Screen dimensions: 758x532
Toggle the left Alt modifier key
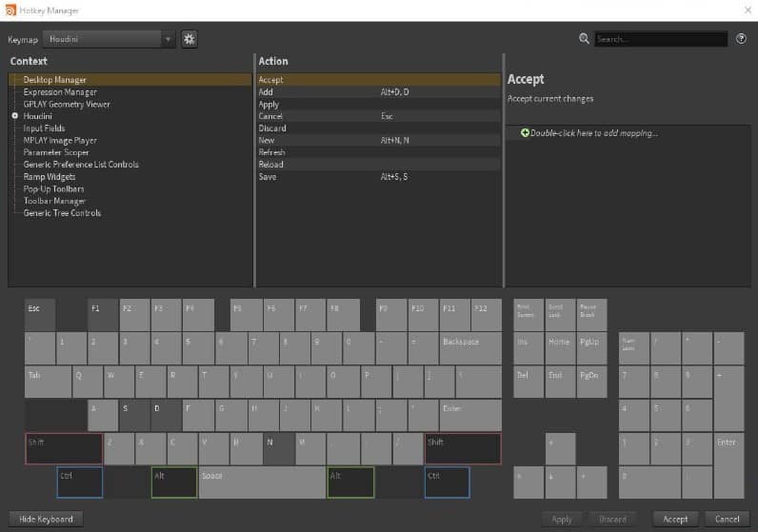tap(173, 482)
